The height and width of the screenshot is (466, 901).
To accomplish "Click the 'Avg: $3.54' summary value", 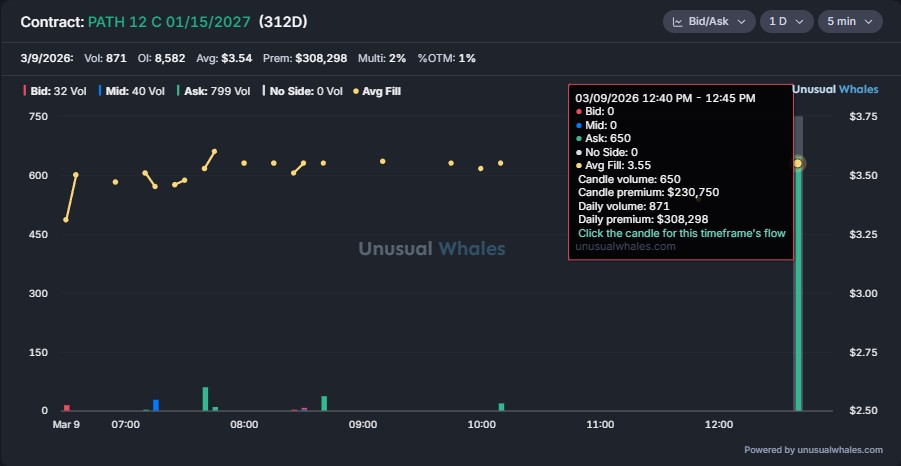I will pos(224,58).
